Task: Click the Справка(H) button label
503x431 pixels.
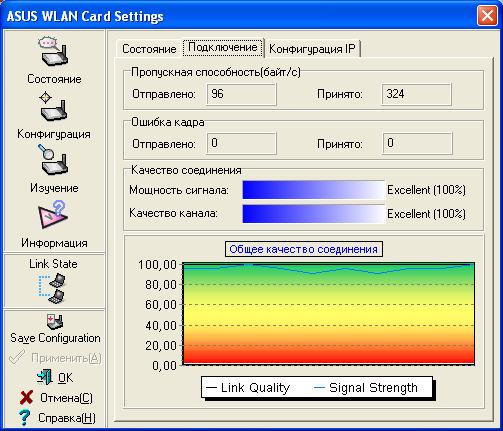Action: (x=67, y=418)
